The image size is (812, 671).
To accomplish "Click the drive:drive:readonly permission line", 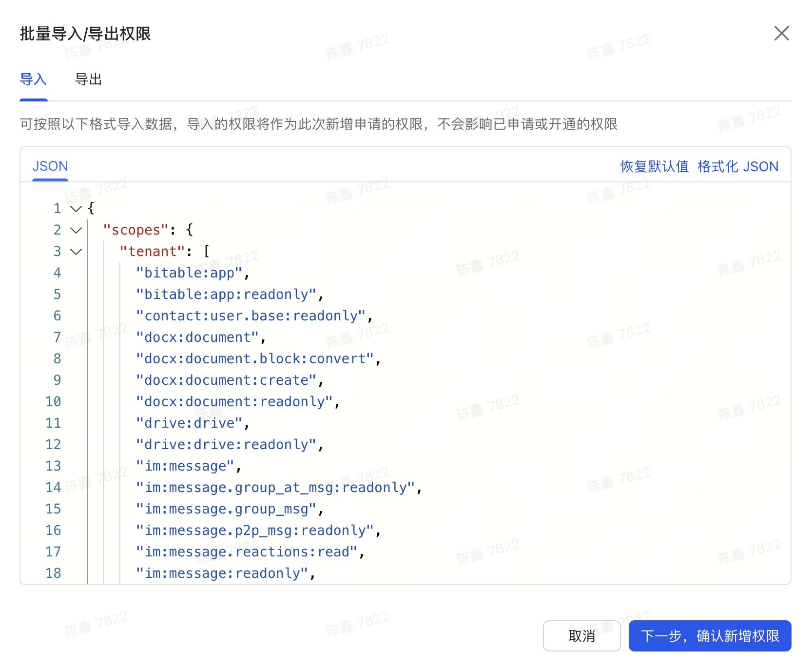I will (227, 444).
